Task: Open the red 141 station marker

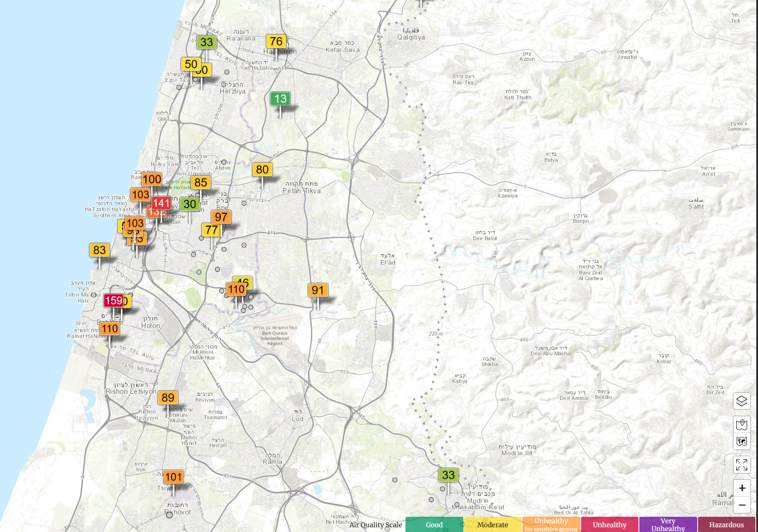Action: [x=161, y=203]
